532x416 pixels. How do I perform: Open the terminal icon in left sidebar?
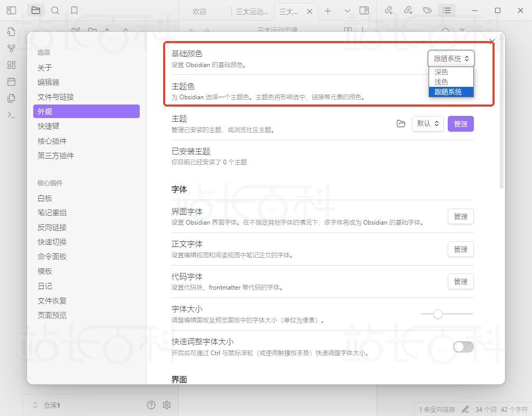11,114
